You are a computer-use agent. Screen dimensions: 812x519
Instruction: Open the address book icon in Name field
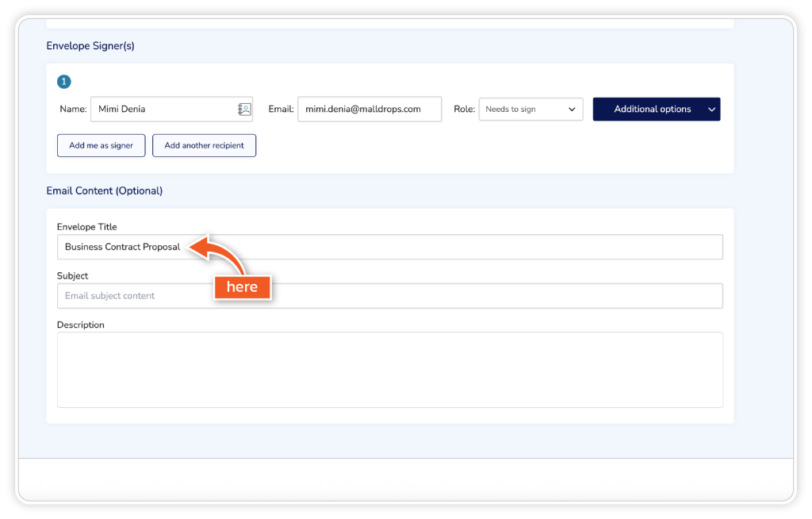[x=244, y=110]
